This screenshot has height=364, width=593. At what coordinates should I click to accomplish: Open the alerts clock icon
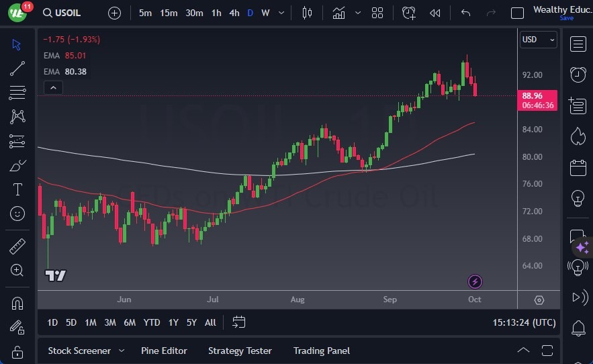pyautogui.click(x=578, y=74)
